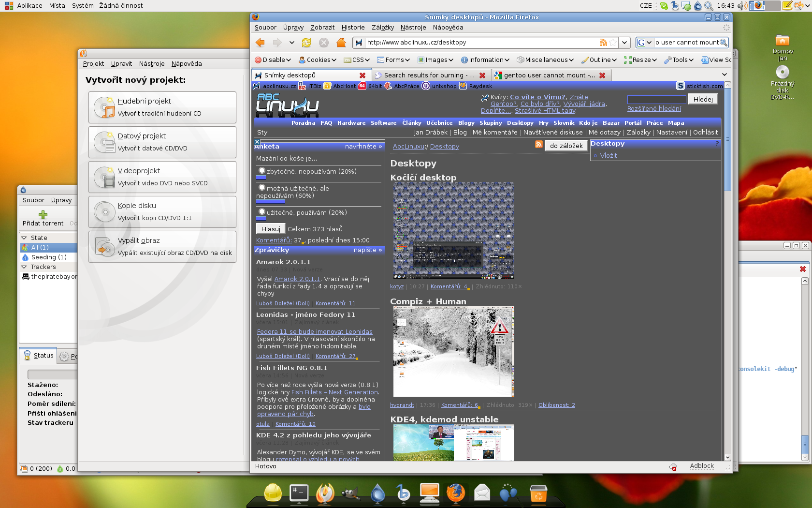Screen dimensions: 812x508
Task: Open the Místa menu in top panel
Action: point(57,6)
